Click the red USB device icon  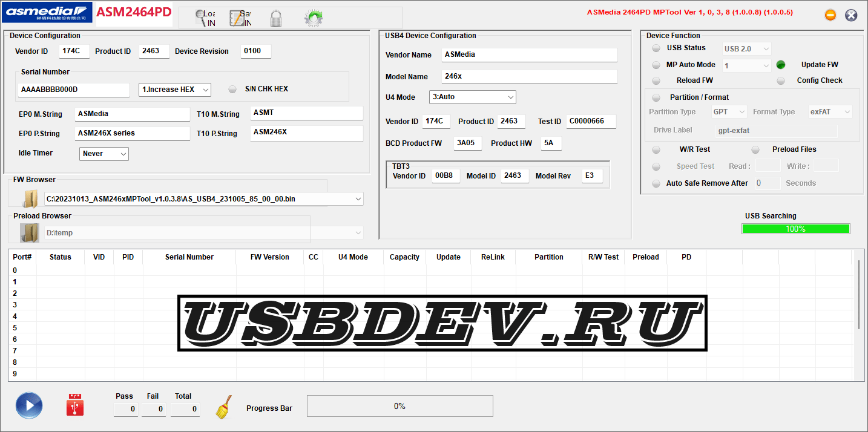coord(75,405)
